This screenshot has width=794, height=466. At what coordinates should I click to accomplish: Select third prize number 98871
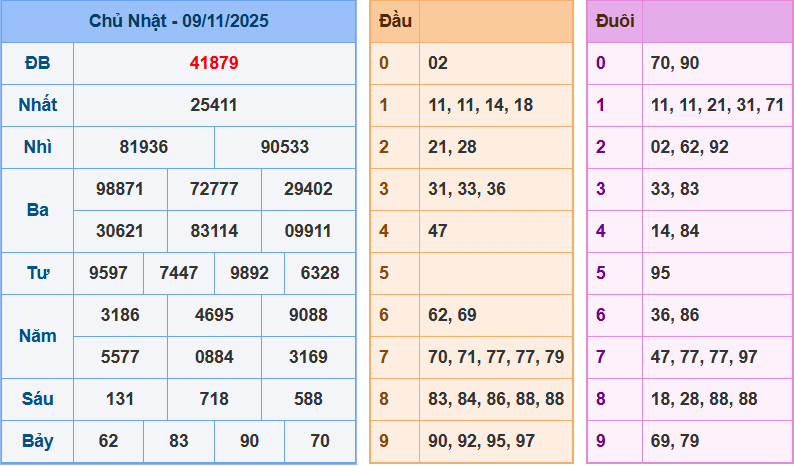(x=120, y=189)
